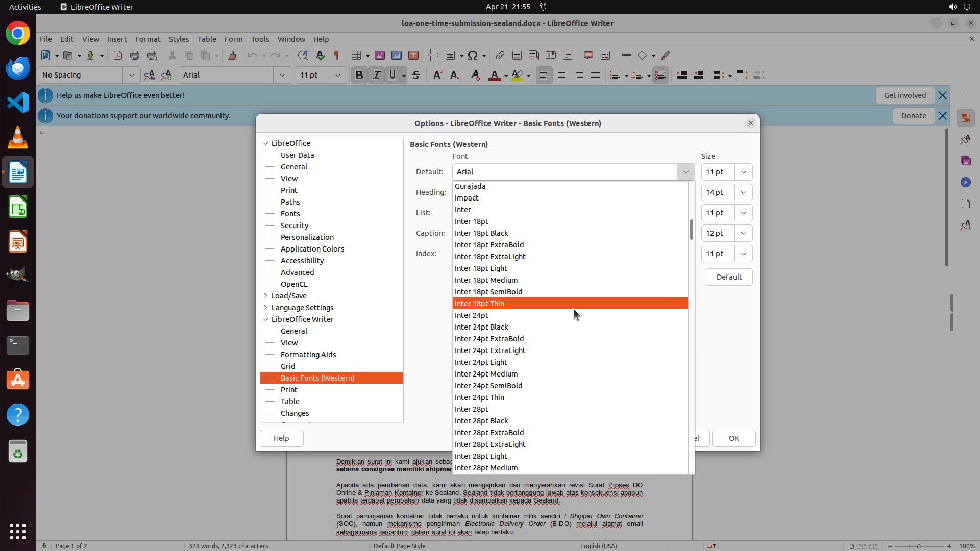The width and height of the screenshot is (980, 551).
Task: Open Default font size dropdown
Action: click(x=743, y=172)
